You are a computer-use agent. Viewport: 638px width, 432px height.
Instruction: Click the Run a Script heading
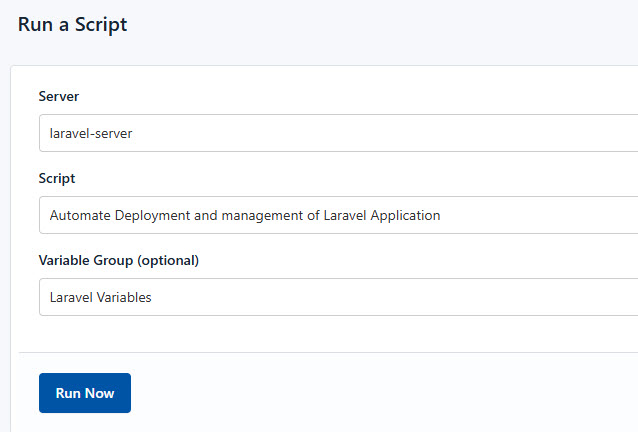pyautogui.click(x=73, y=24)
